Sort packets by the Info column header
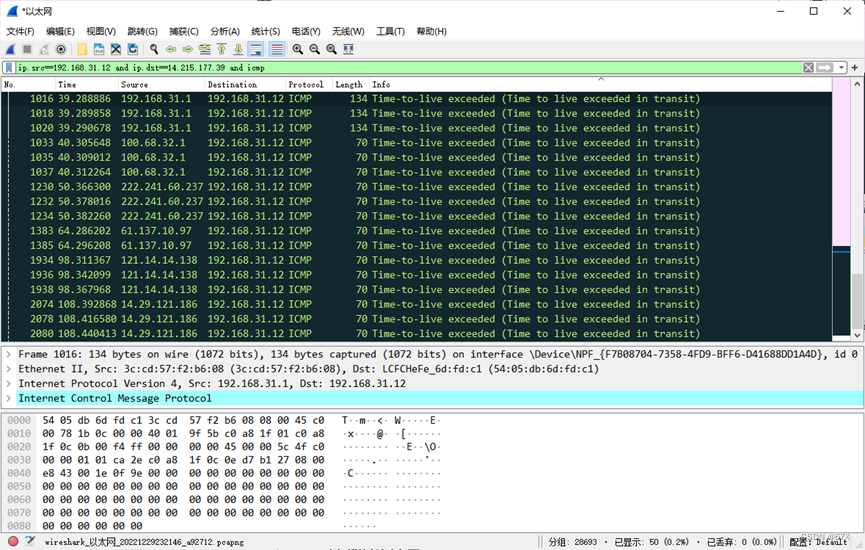Screen dimensions: 865x550 click(x=600, y=84)
